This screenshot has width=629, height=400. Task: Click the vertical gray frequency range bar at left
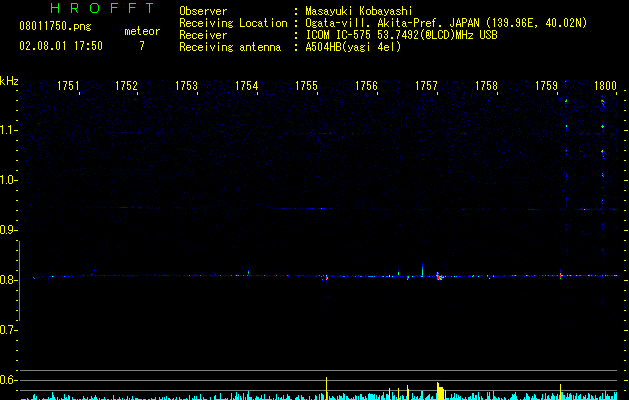coord(19,281)
